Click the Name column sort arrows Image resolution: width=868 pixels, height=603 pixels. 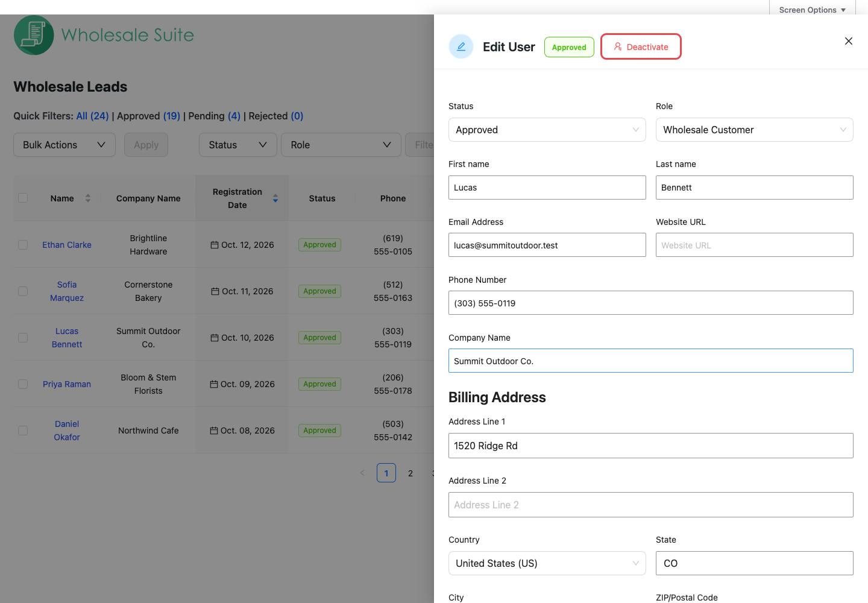click(88, 198)
